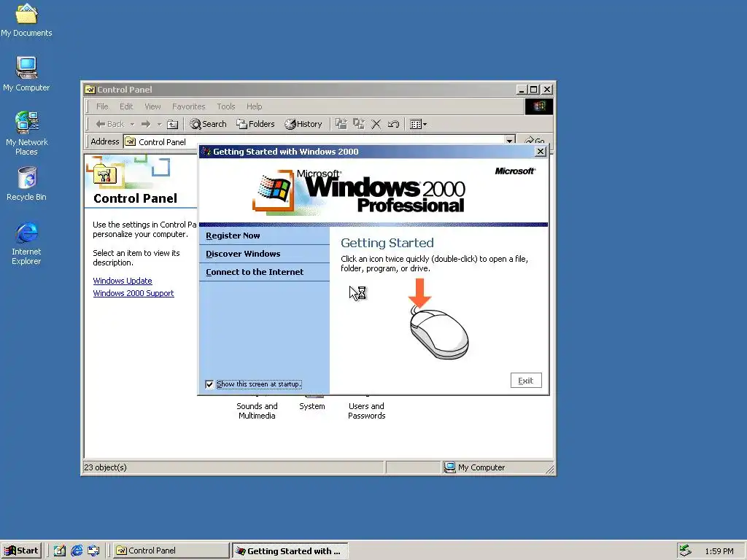This screenshot has height=560, width=747.
Task: Click the Show Desktop quick launch icon
Action: coord(60,551)
